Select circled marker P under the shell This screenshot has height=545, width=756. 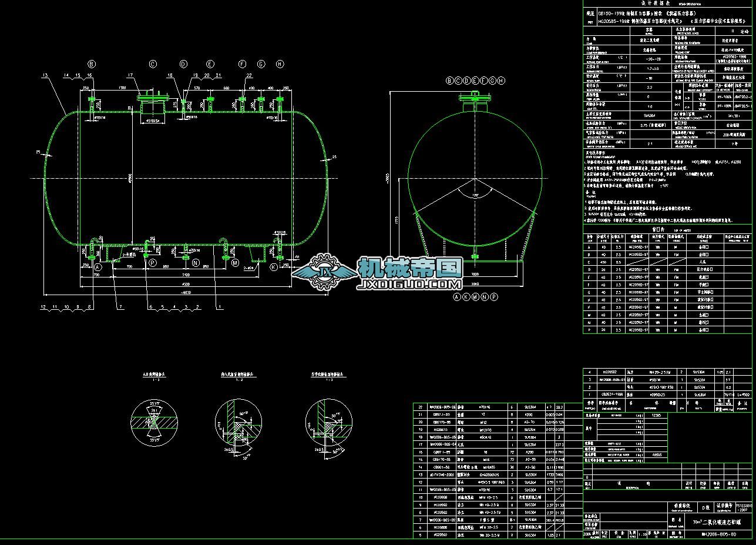tap(152, 263)
